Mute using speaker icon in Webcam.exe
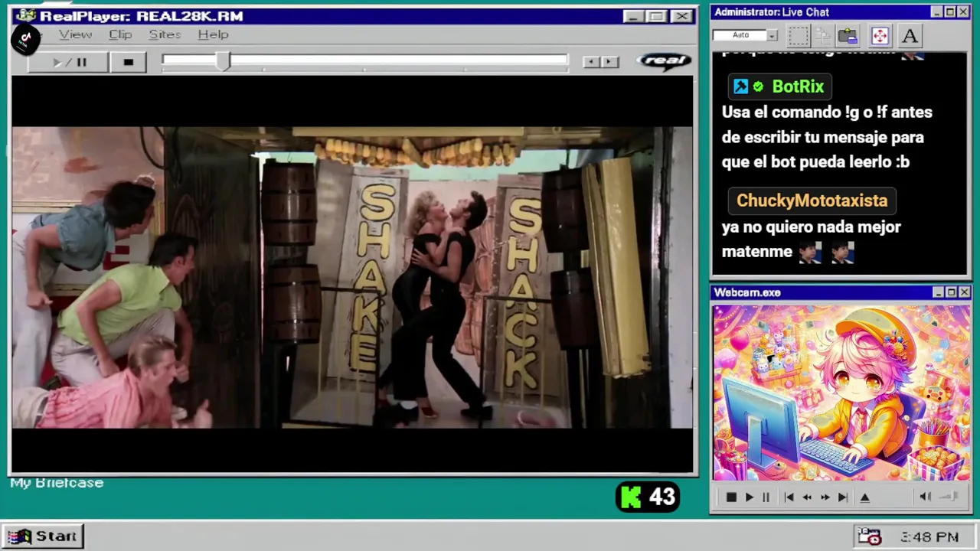Viewport: 980px width, 551px height. tap(925, 497)
